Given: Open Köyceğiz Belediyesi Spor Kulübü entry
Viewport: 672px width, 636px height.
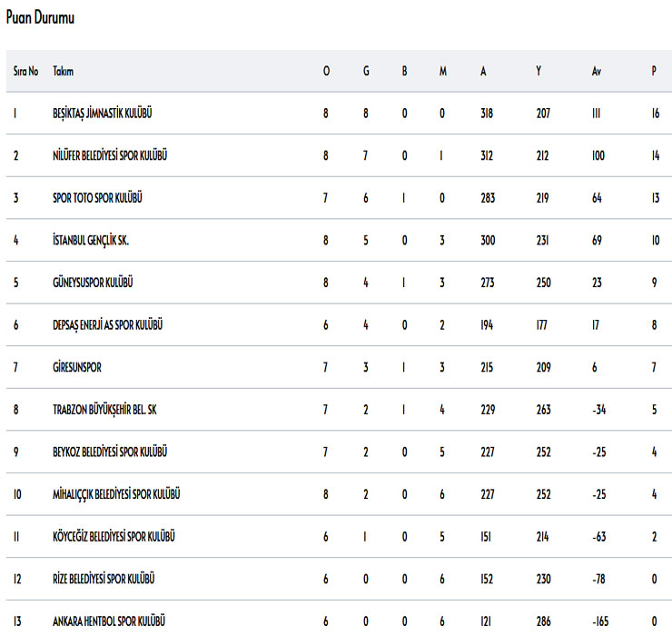Looking at the screenshot, I should click(114, 536).
